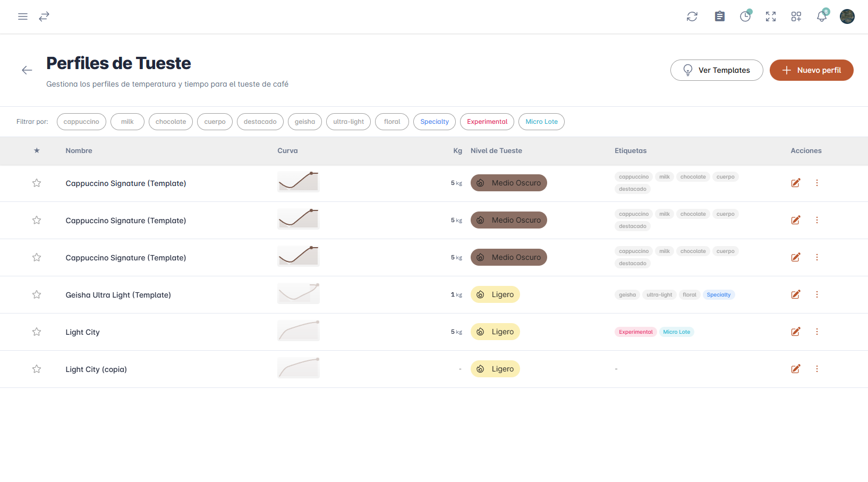Filter by the Experimental tag
The image size is (868, 482).
coord(487,122)
